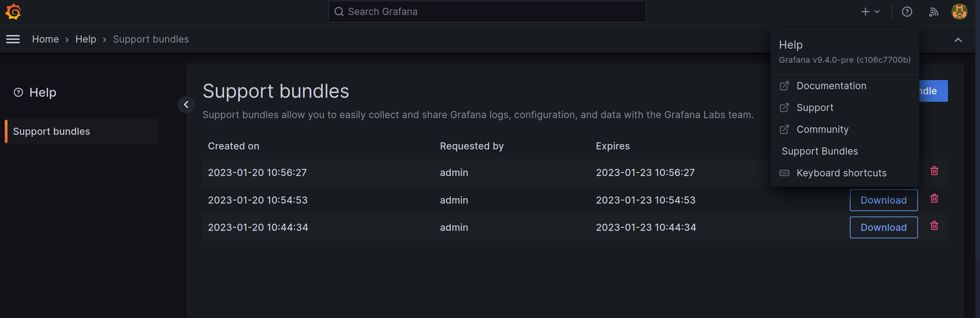Viewport: 980px width, 318px height.
Task: Click the Grafana logo
Action: click(13, 12)
